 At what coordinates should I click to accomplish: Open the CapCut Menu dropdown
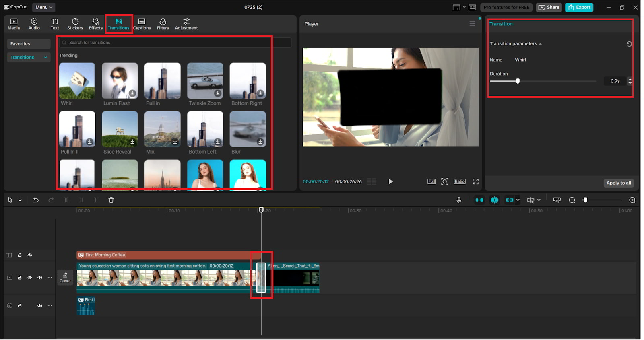(x=43, y=7)
